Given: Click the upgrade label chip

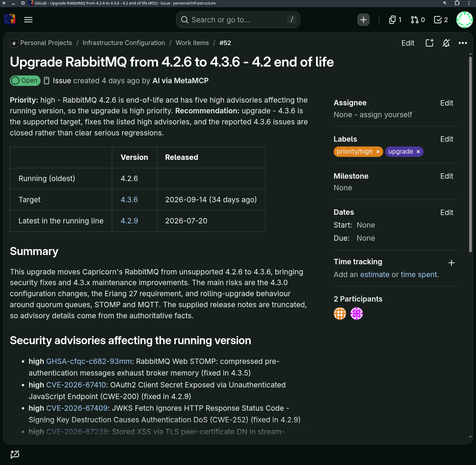Looking at the screenshot, I should click(400, 152).
